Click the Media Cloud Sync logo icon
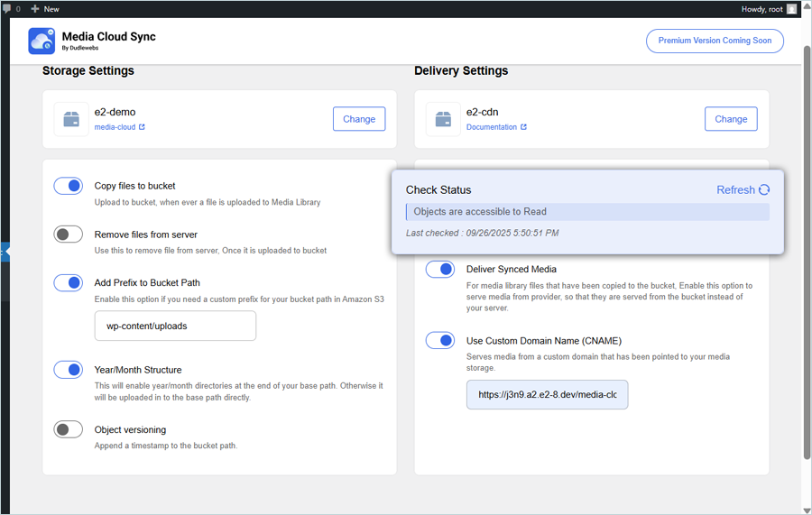 42,41
